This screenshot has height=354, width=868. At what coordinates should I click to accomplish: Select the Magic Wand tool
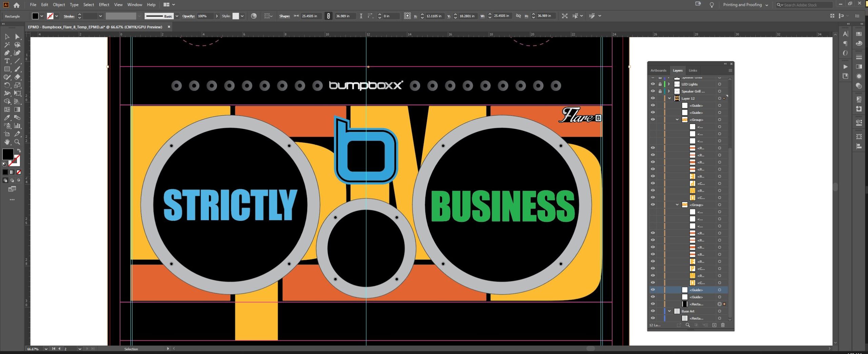coord(7,45)
